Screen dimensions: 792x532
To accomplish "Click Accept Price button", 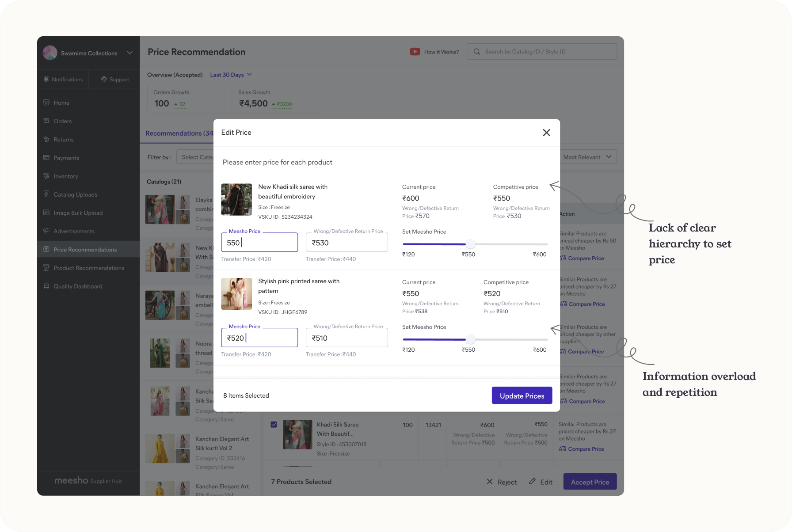I will (x=590, y=482).
